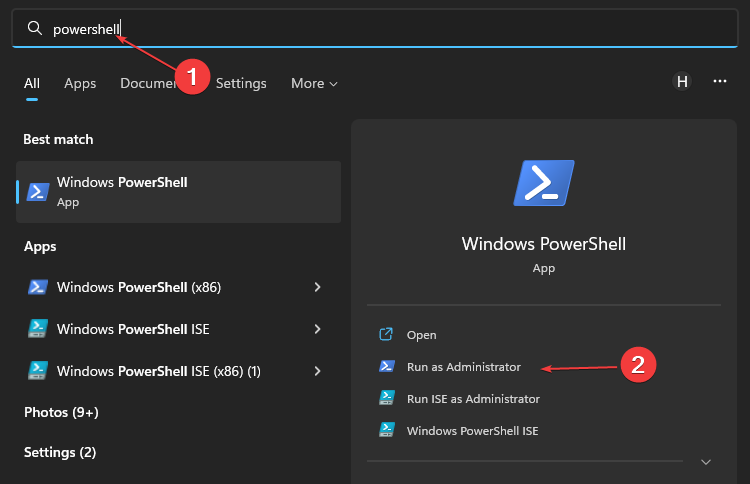Expand Windows PowerShell ISE (x86) (1) arrow
The image size is (750, 484).
coord(318,371)
